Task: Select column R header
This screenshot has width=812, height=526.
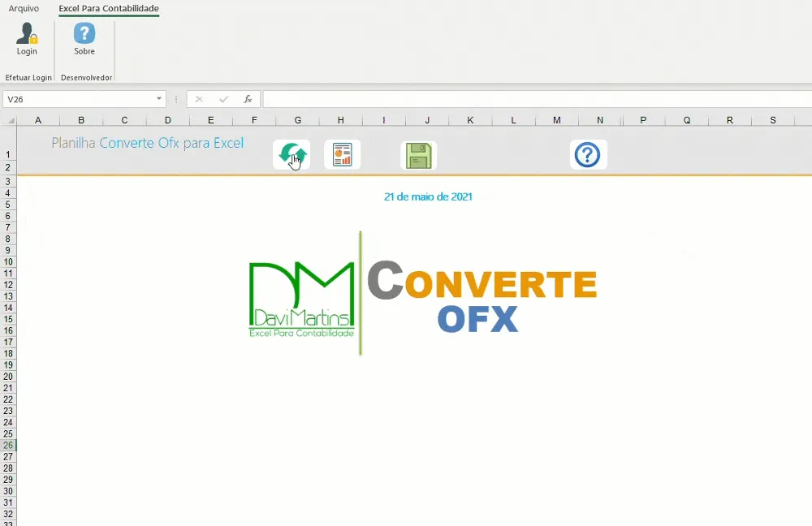Action: [x=730, y=120]
